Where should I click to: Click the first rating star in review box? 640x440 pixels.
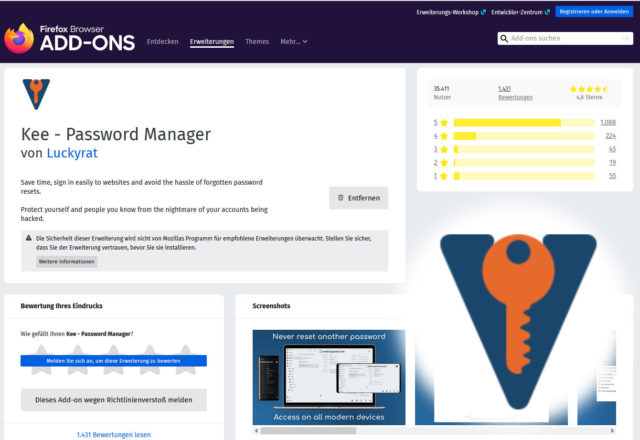pyautogui.click(x=42, y=359)
